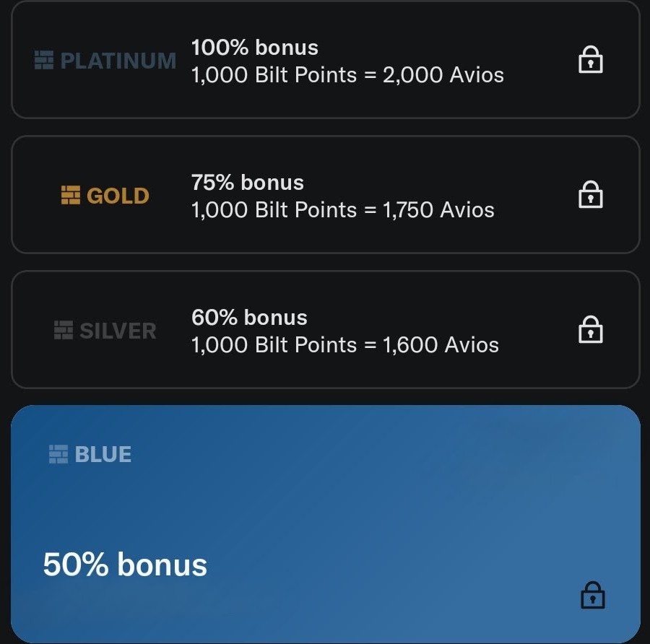Tap the lock icon on Gold tier
Image resolution: width=650 pixels, height=644 pixels.
(x=591, y=196)
